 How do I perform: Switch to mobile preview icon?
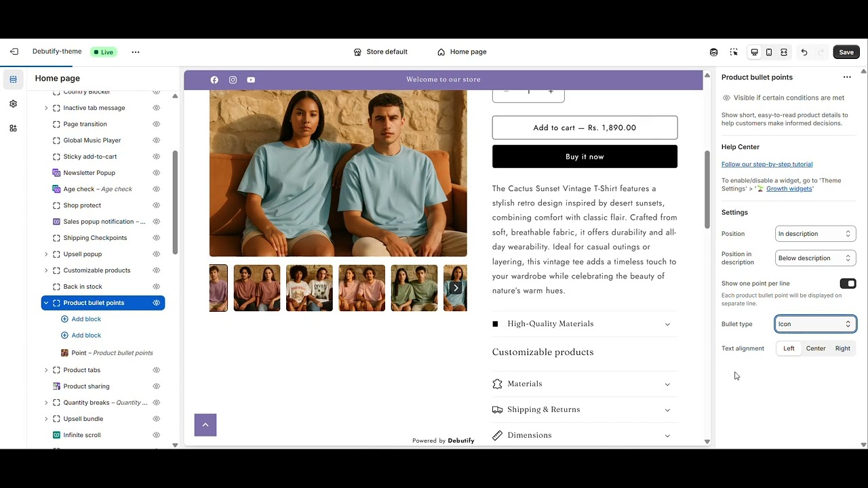pos(769,52)
